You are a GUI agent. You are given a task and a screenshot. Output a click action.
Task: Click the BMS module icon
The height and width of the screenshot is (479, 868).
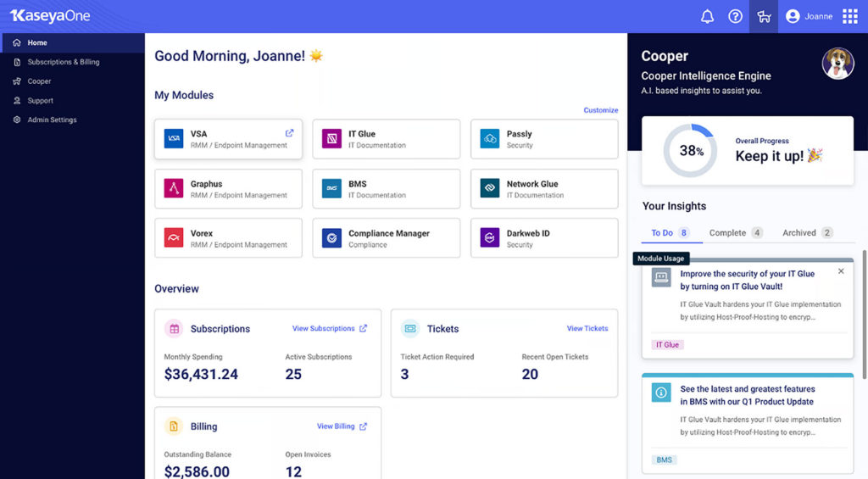331,188
